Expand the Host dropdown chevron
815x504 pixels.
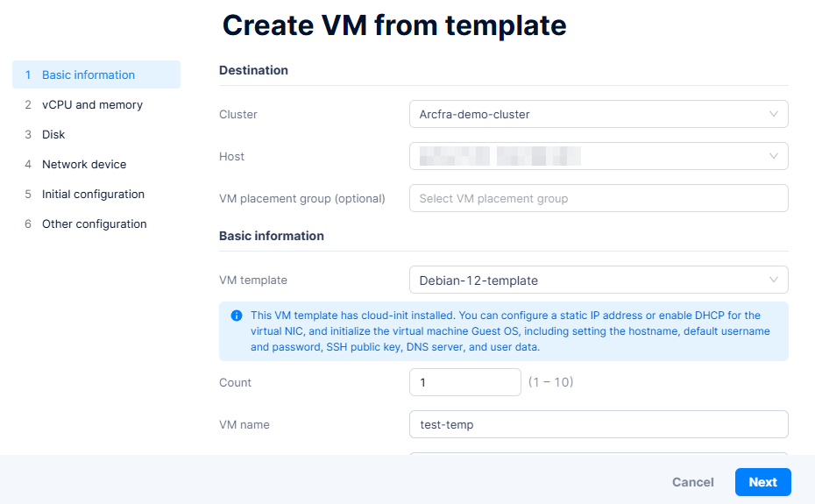pos(774,156)
